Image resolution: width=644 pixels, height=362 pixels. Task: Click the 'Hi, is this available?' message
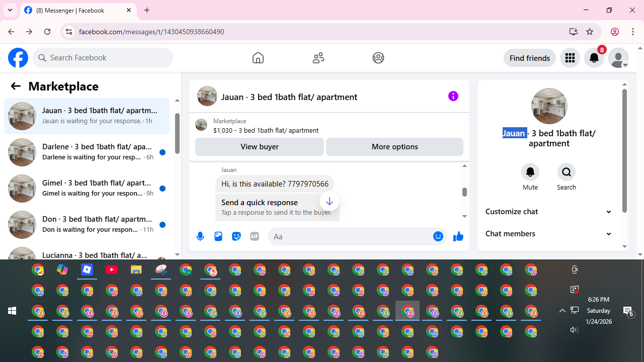(275, 184)
